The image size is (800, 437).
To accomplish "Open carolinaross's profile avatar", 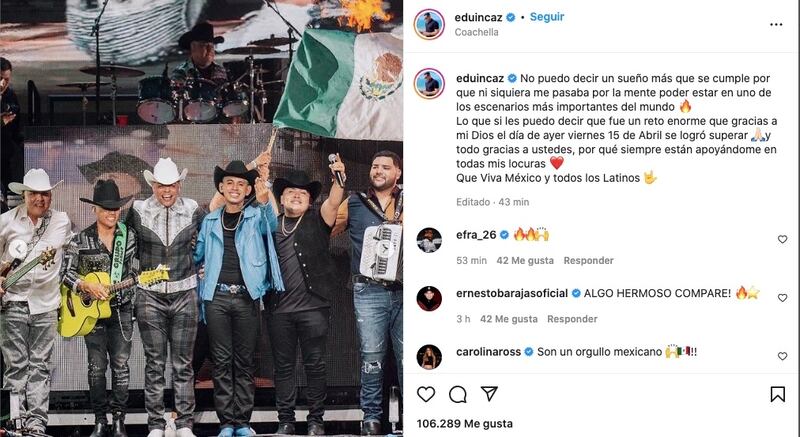I will 429,356.
